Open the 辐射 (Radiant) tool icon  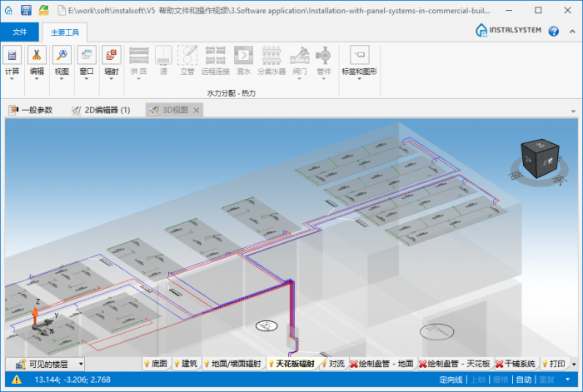tap(112, 61)
